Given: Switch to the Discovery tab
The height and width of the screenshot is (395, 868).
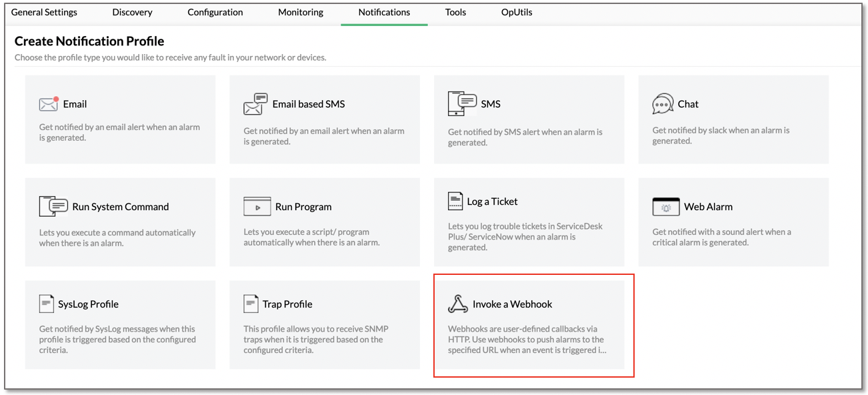Looking at the screenshot, I should coord(132,12).
